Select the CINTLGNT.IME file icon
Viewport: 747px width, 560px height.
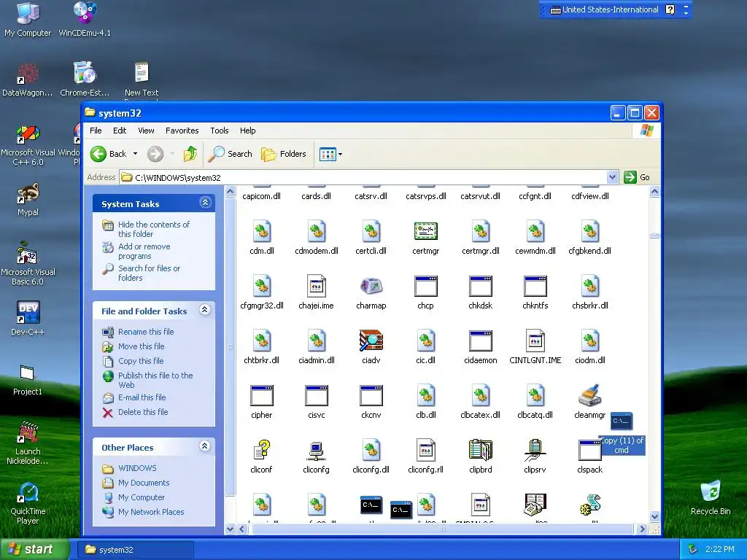535,341
